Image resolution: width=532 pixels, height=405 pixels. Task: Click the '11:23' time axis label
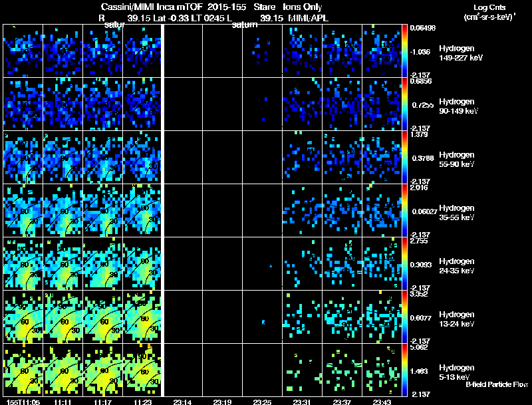142,402
